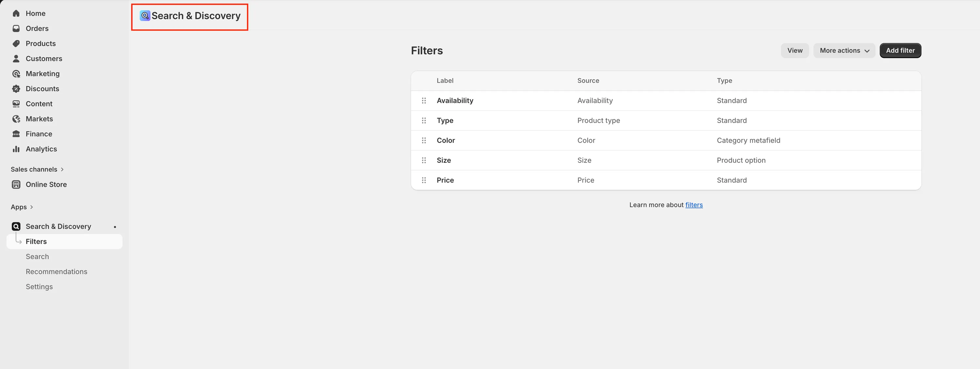Open Marketing using the megaphone icon

coord(16,74)
